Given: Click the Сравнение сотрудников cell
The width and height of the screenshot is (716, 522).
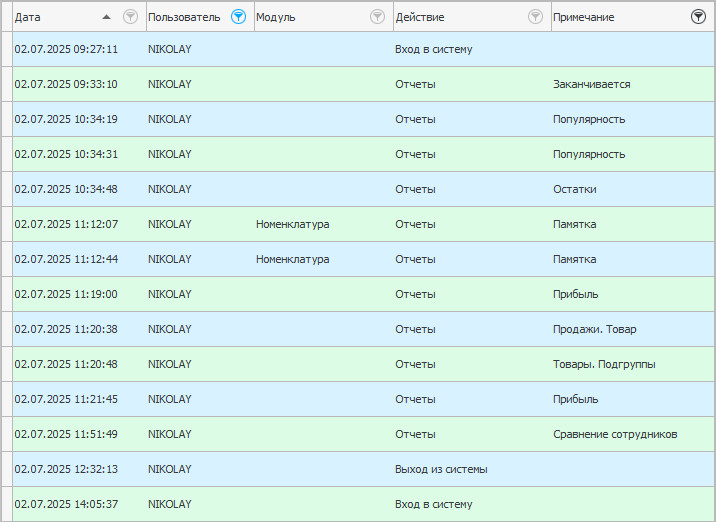Looking at the screenshot, I should 632,434.
